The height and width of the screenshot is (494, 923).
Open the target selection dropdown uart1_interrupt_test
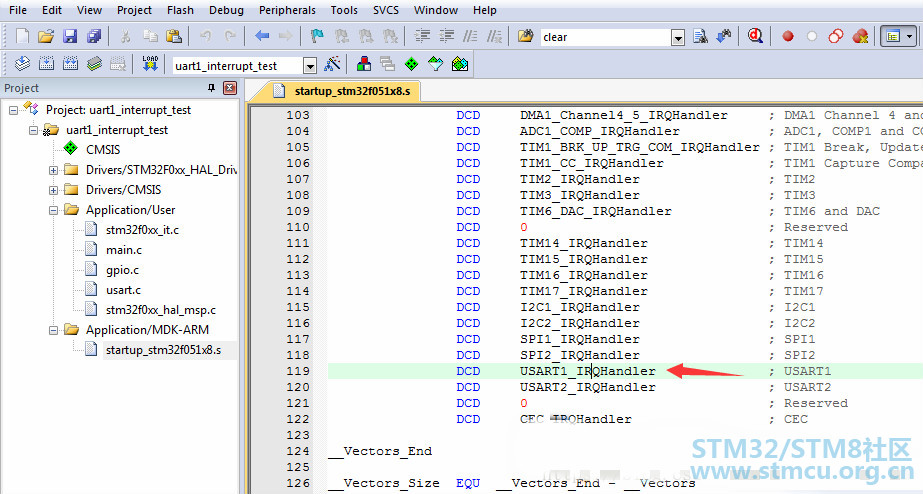pyautogui.click(x=309, y=65)
